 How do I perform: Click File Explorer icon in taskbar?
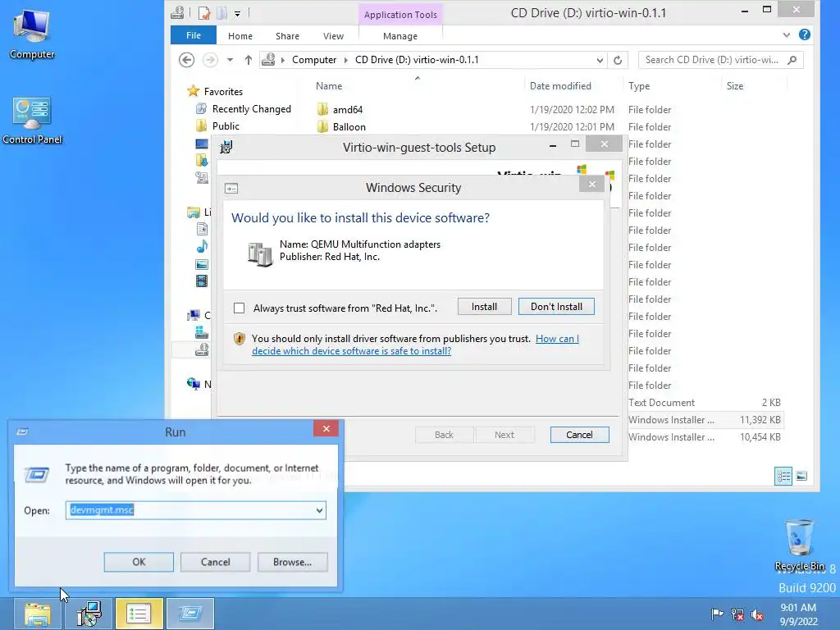pyautogui.click(x=37, y=614)
